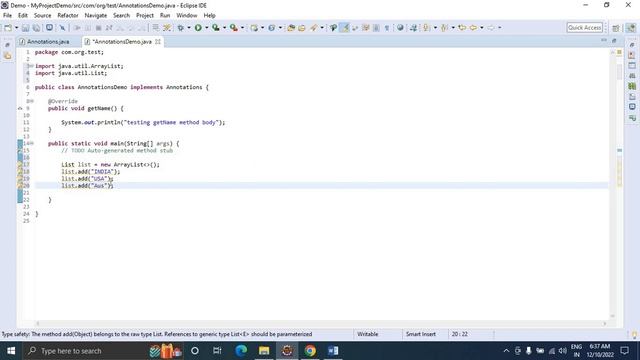
Task: Click the Debug bug icon
Action: (180, 28)
